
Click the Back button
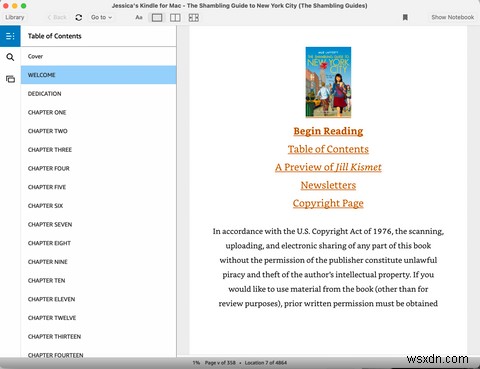pos(57,17)
